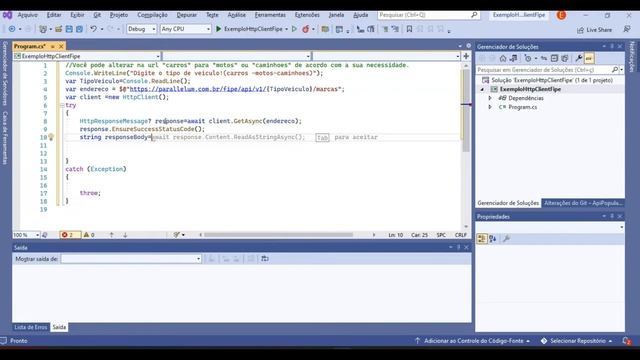Collapse the ExemploHttpClientFipe project node
Viewport: 640px width, 360px height.
482,89
